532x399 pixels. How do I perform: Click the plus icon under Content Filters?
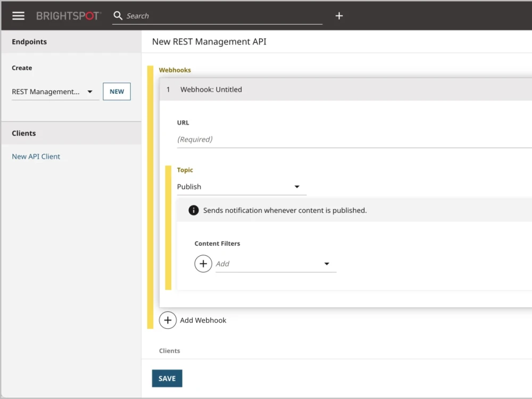click(203, 263)
